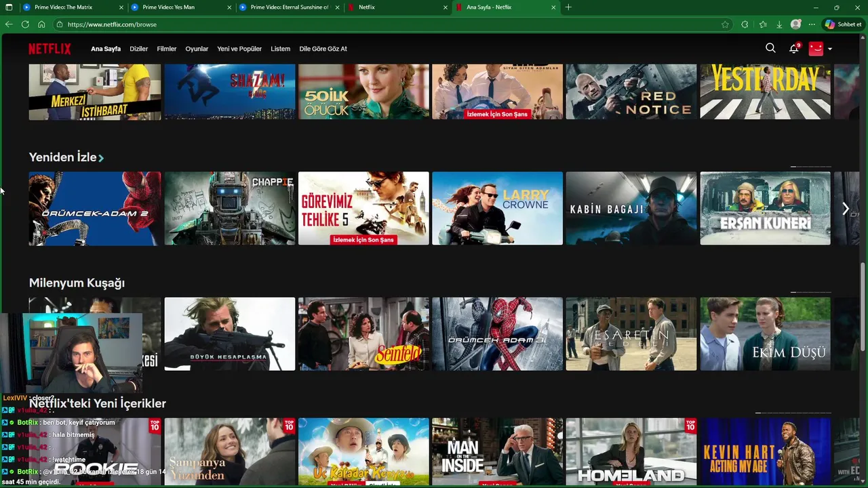Open Görevimiz Tehlike 5 thumbnail

point(363,208)
